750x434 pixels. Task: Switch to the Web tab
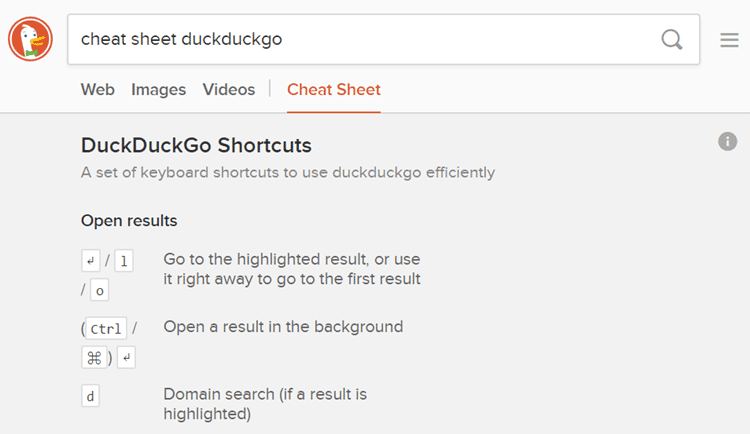(x=97, y=90)
